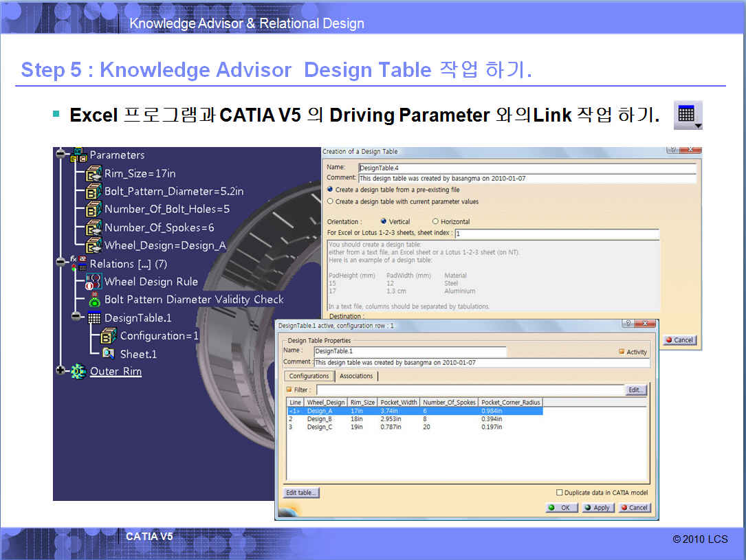746x560 pixels.
Task: Click the DesignTable.1 table icon
Action: pyautogui.click(x=94, y=318)
